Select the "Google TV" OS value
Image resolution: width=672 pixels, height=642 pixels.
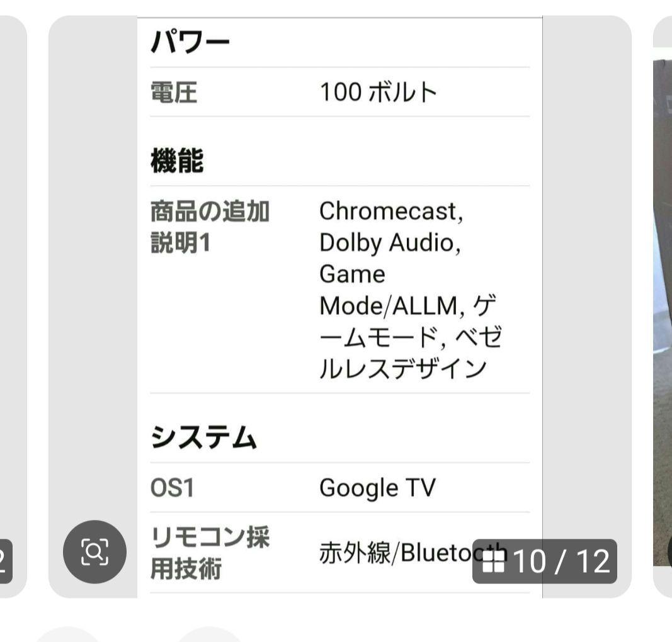coord(376,486)
